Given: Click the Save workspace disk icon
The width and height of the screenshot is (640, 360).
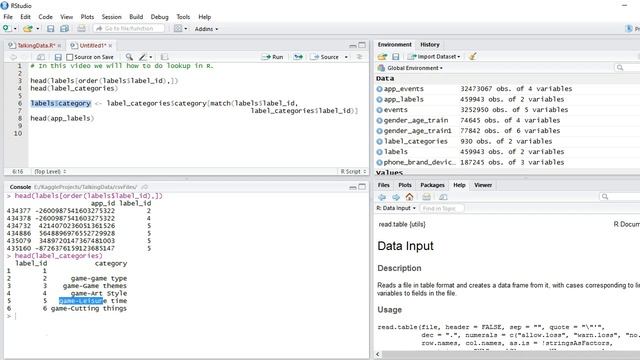Looking at the screenshot, I should [x=396, y=57].
